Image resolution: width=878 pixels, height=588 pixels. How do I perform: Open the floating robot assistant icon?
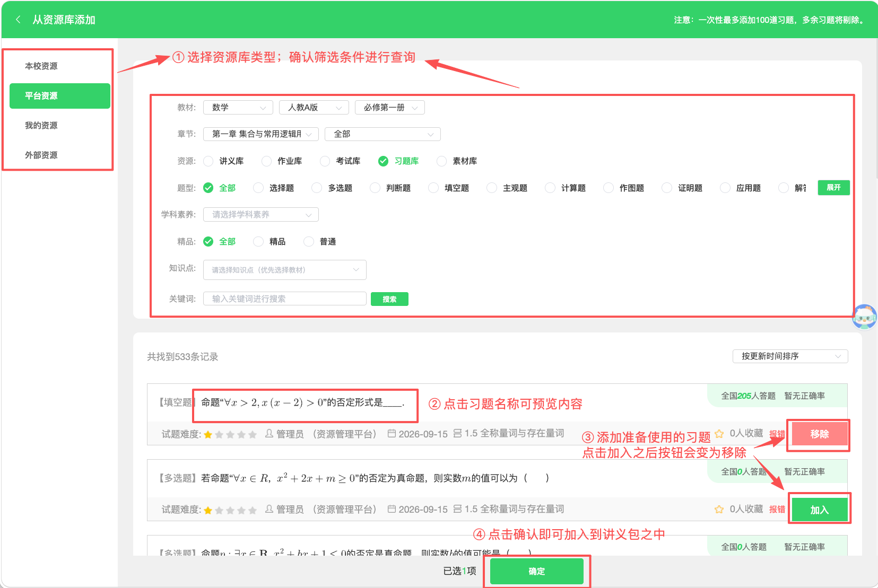coord(865,317)
